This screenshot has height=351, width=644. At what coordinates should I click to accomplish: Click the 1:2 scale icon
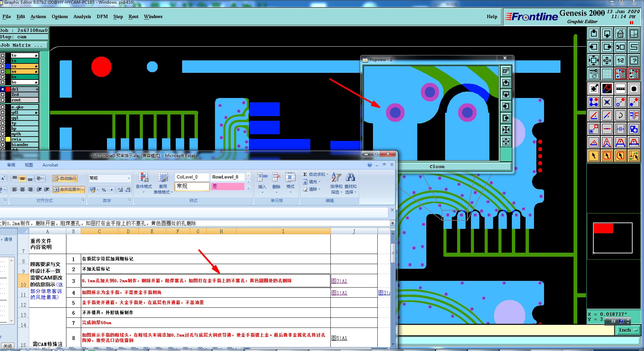[621, 60]
